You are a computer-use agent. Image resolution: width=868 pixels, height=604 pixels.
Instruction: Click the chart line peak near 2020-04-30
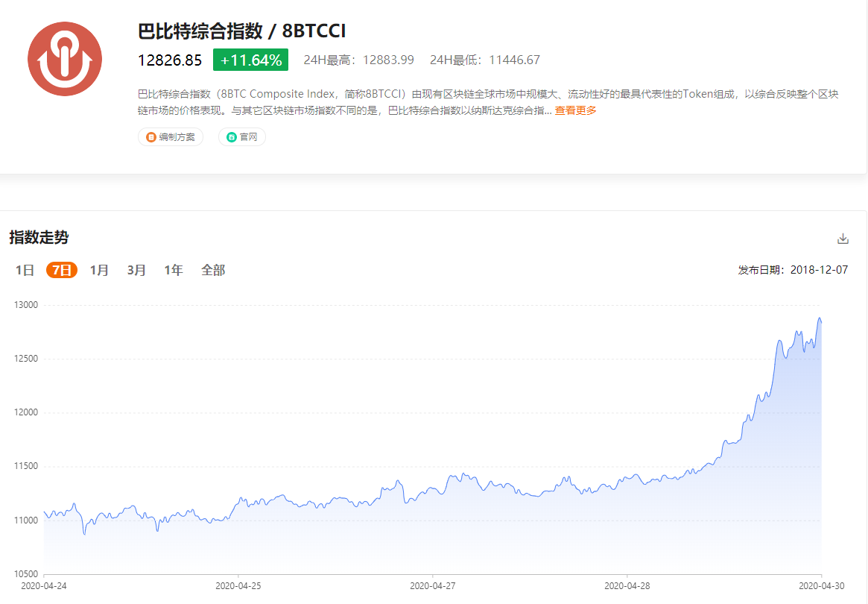820,318
